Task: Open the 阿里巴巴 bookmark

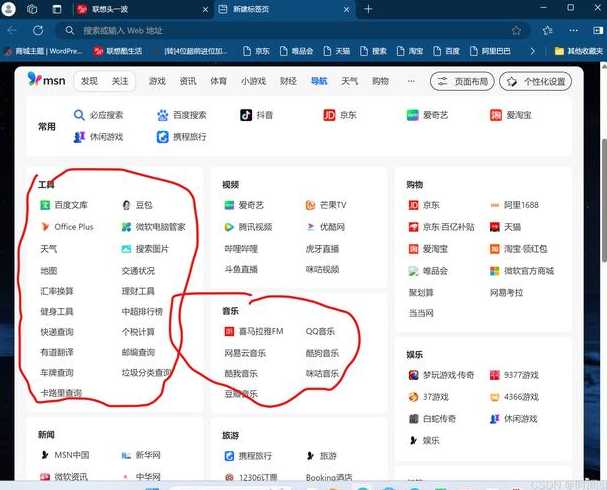Action: tap(490, 51)
